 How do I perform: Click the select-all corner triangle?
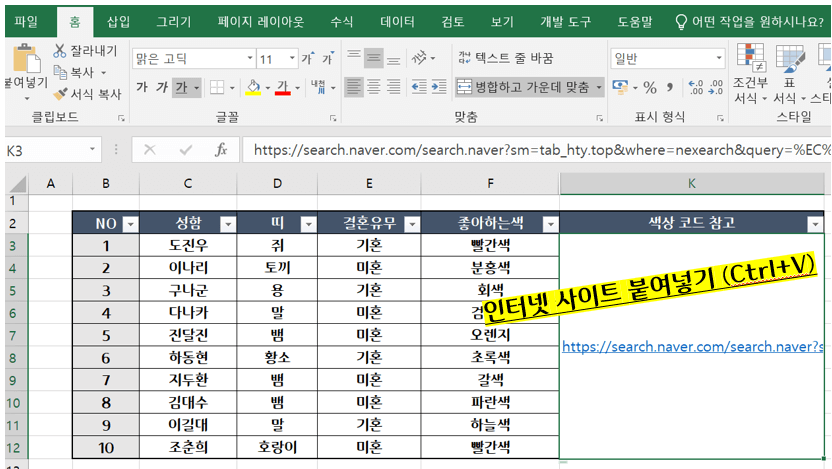tap(18, 184)
